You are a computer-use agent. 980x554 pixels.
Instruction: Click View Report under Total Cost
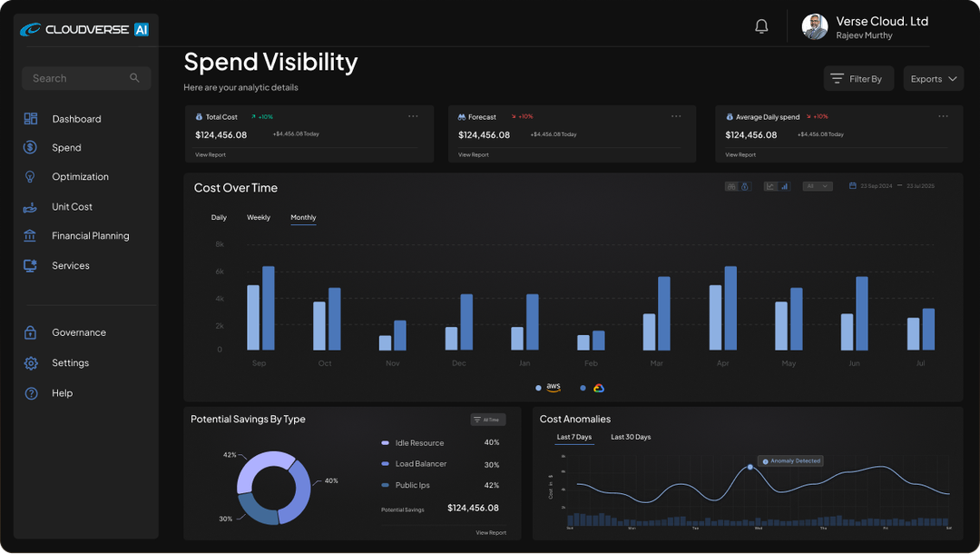point(210,154)
